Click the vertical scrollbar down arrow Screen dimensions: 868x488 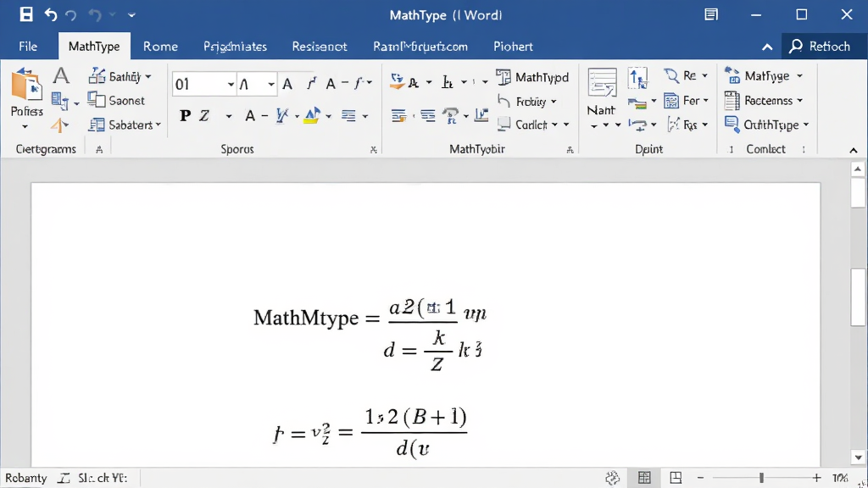click(x=858, y=457)
